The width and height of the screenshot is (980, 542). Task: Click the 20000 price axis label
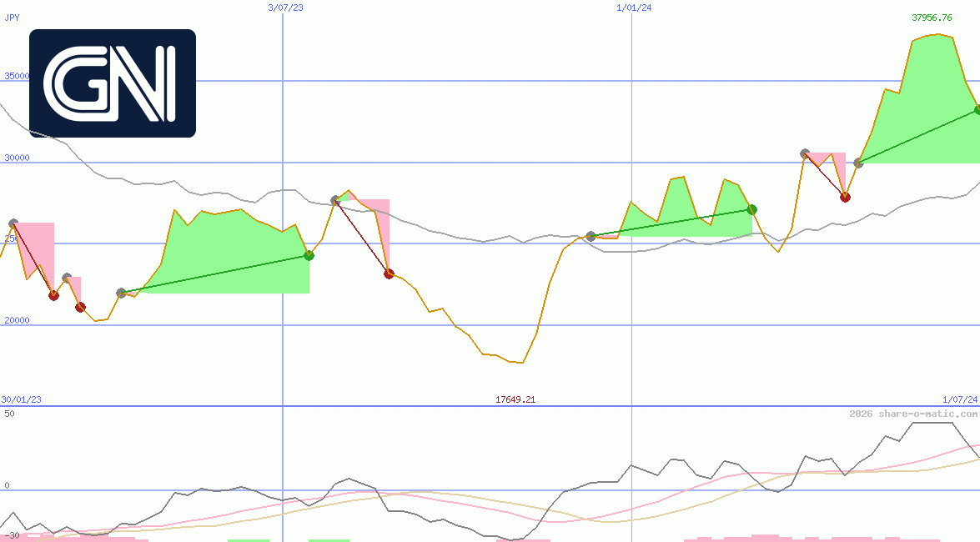tap(17, 320)
